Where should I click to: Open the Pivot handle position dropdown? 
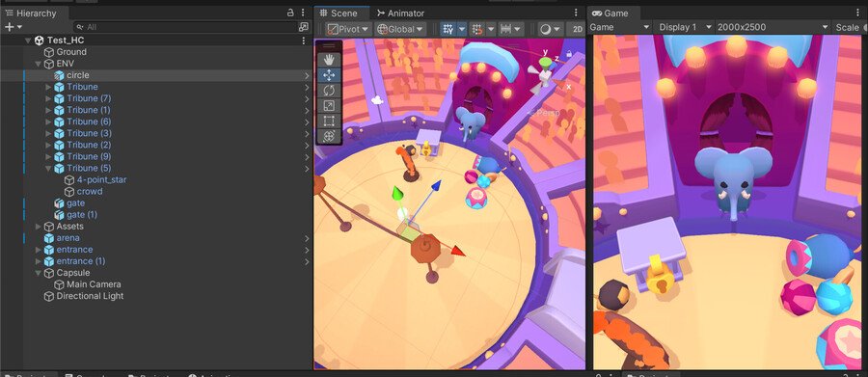coord(347,29)
